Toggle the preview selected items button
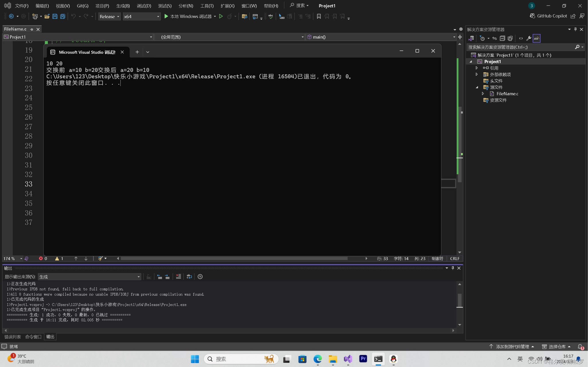 tap(537, 38)
